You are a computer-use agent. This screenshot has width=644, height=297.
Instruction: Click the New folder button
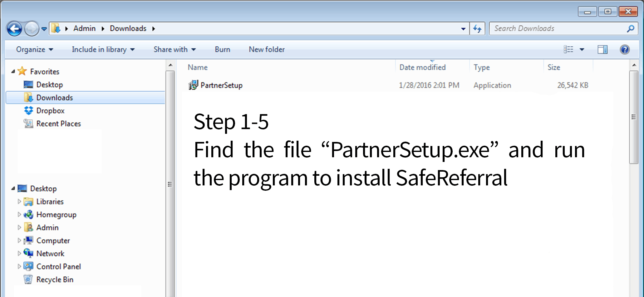pyautogui.click(x=267, y=49)
